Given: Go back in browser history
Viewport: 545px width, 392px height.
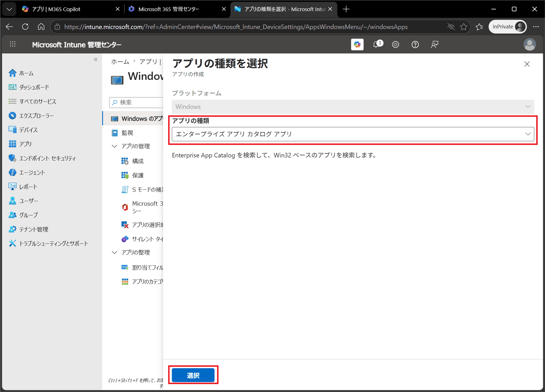Looking at the screenshot, I should pos(9,26).
